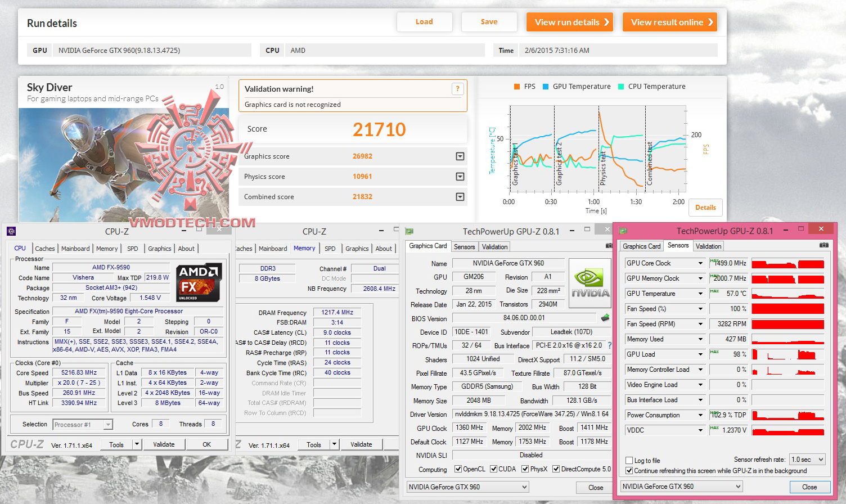Click the View result online button
The width and height of the screenshot is (846, 504).
point(670,22)
